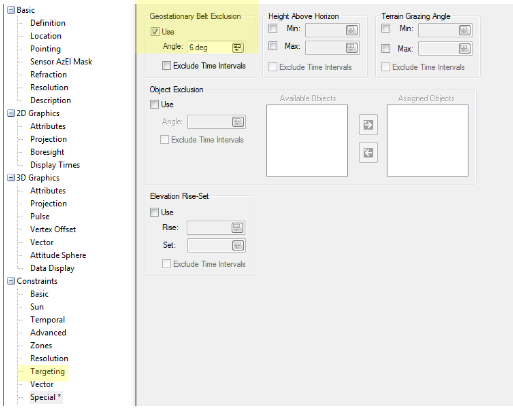Click unit icon in Height Above Horizon Max field
Image resolution: width=513 pixels, height=409 pixels.
click(351, 48)
